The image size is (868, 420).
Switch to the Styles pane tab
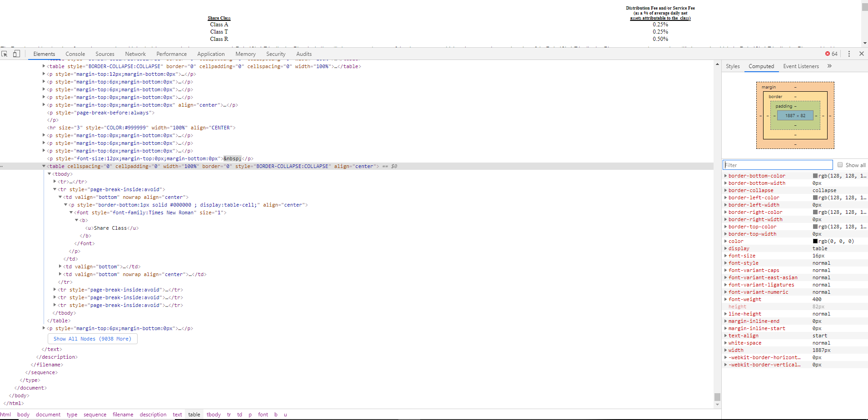click(733, 66)
